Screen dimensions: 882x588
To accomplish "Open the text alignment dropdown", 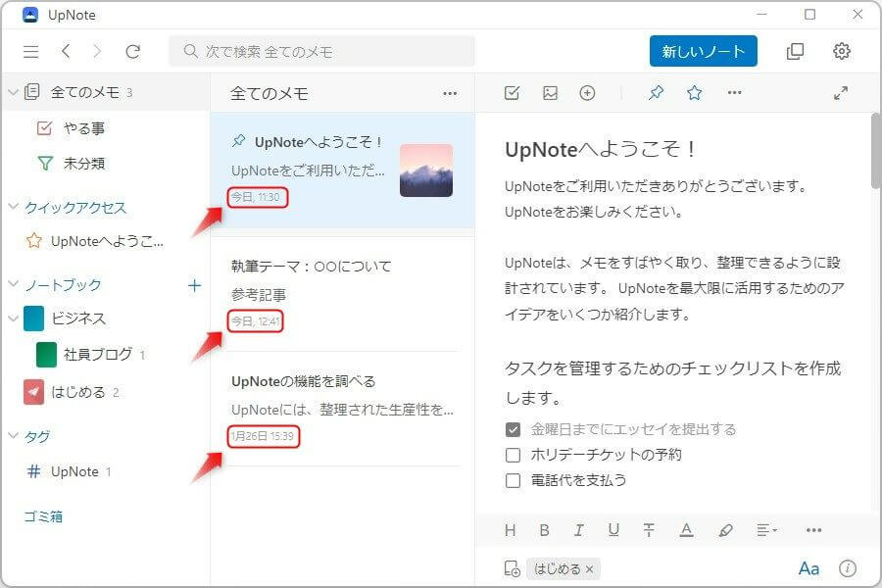I will pos(766,530).
